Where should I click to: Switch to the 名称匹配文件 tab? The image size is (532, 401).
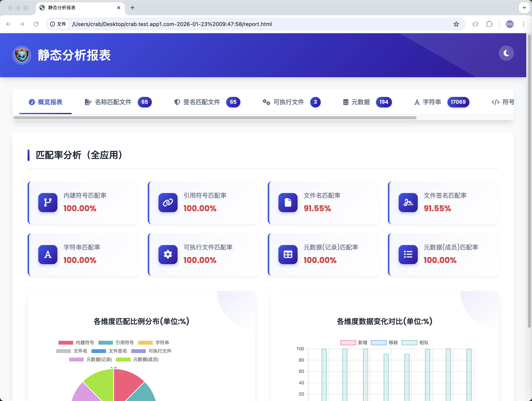118,102
